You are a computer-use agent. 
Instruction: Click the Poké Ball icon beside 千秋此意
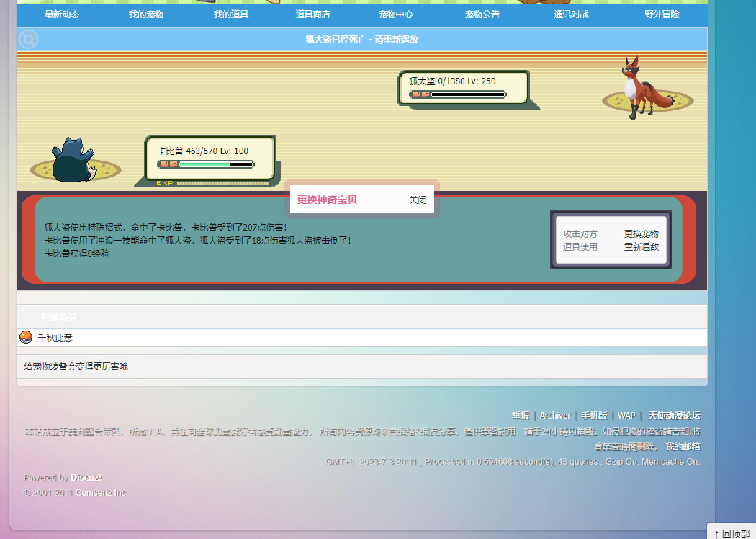(x=26, y=337)
